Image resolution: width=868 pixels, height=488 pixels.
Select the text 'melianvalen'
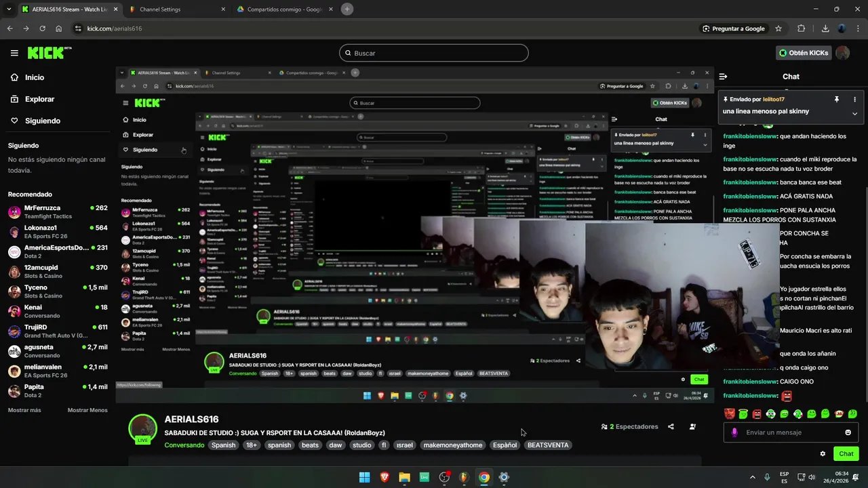click(43, 367)
